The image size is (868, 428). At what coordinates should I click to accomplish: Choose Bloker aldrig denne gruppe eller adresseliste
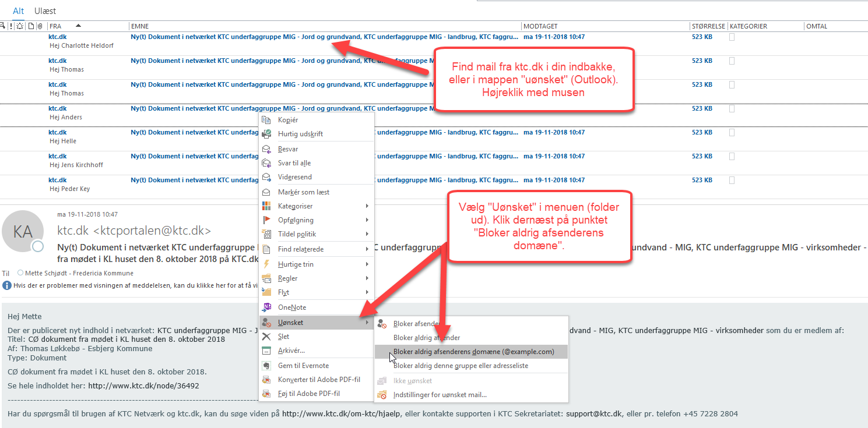tap(461, 366)
